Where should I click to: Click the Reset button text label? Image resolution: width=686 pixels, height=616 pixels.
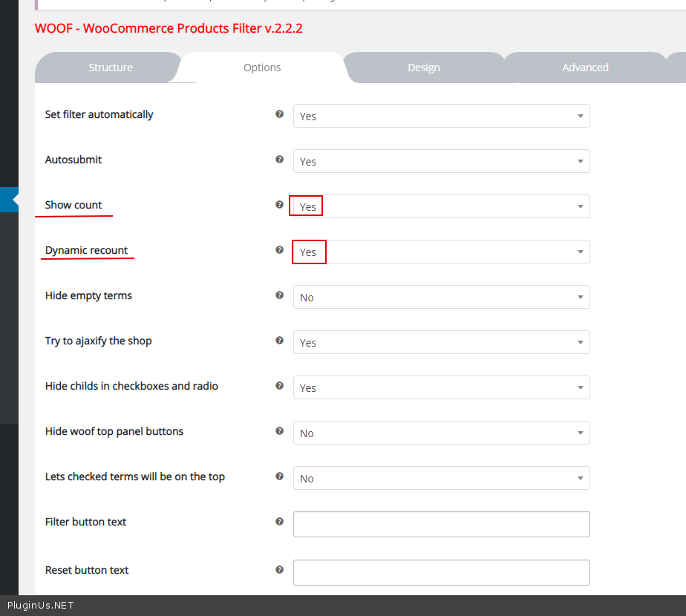pos(87,570)
